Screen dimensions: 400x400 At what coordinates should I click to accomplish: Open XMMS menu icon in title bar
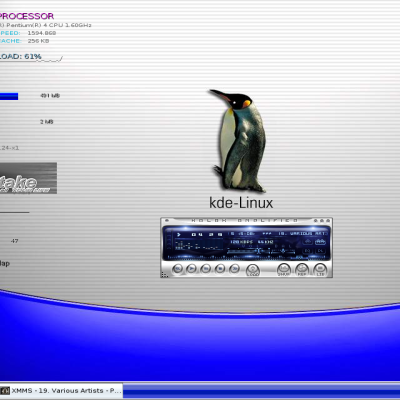pyautogui.click(x=166, y=220)
